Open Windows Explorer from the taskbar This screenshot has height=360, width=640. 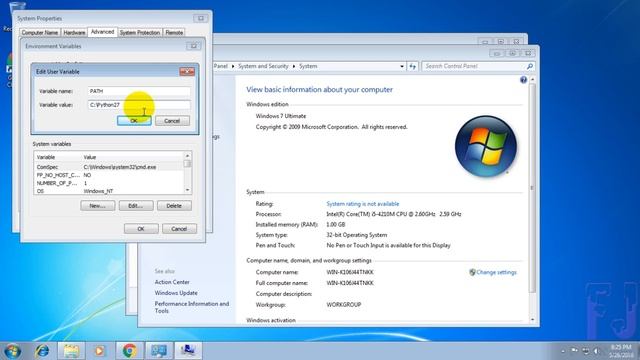click(x=71, y=351)
